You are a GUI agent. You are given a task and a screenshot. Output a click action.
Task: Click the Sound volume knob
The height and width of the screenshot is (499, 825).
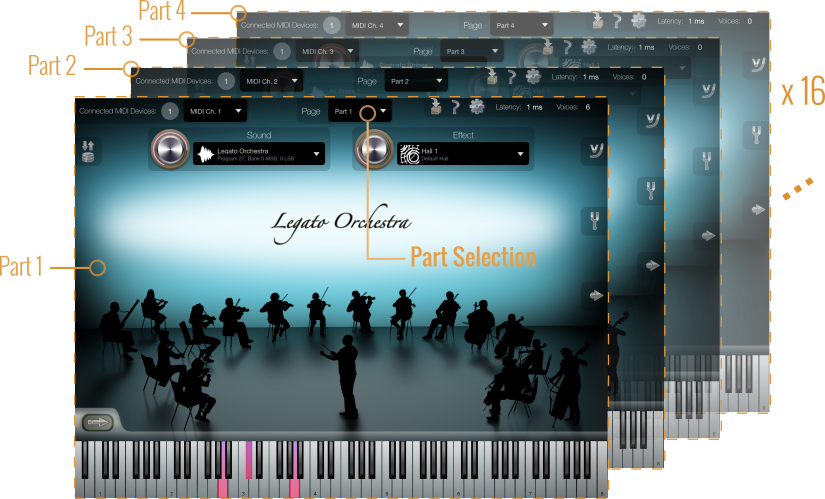169,149
